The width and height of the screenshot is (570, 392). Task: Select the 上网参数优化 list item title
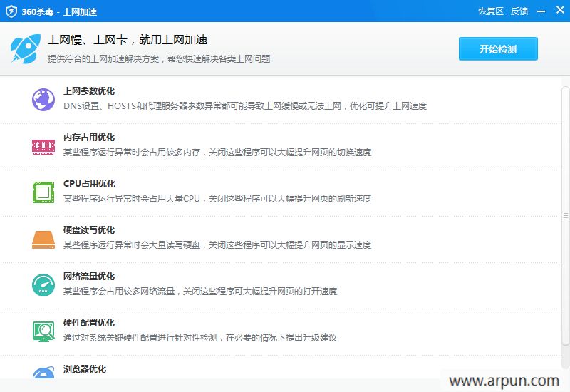pos(89,91)
